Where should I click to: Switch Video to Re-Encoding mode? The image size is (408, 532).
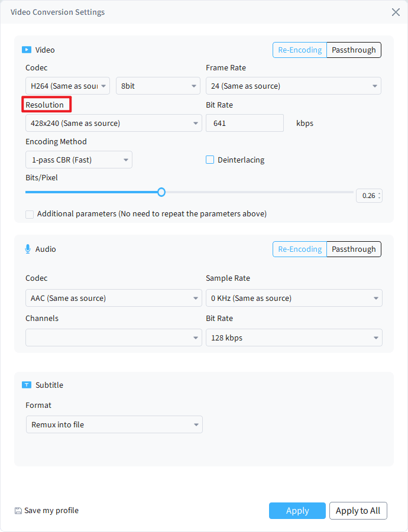[x=299, y=50]
